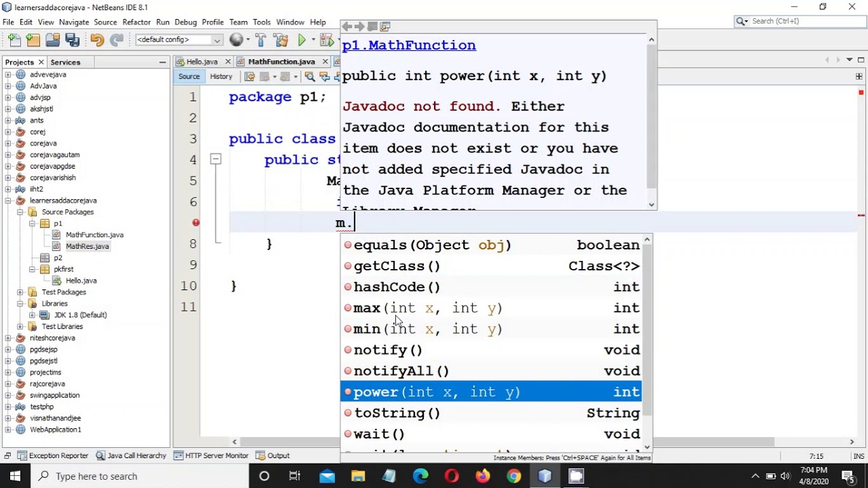This screenshot has width=868, height=488.
Task: Open the Run Project dropdown arrow
Action: 314,41
